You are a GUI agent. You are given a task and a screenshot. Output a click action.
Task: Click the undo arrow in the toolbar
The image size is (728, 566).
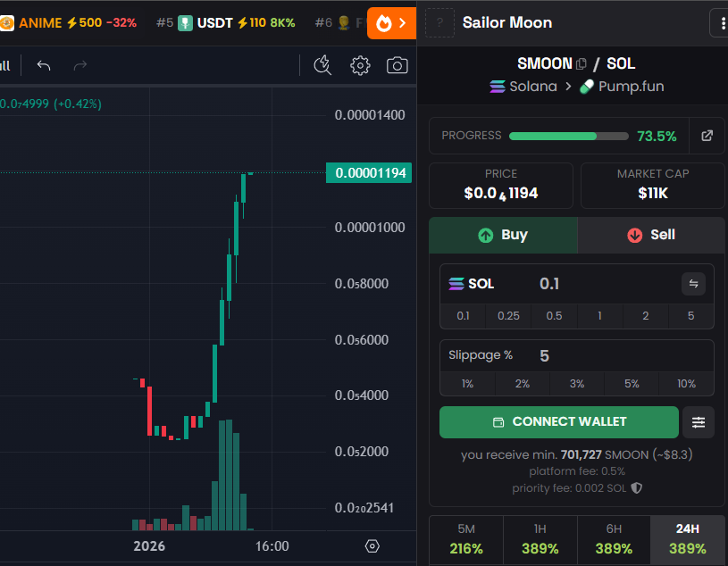[43, 65]
